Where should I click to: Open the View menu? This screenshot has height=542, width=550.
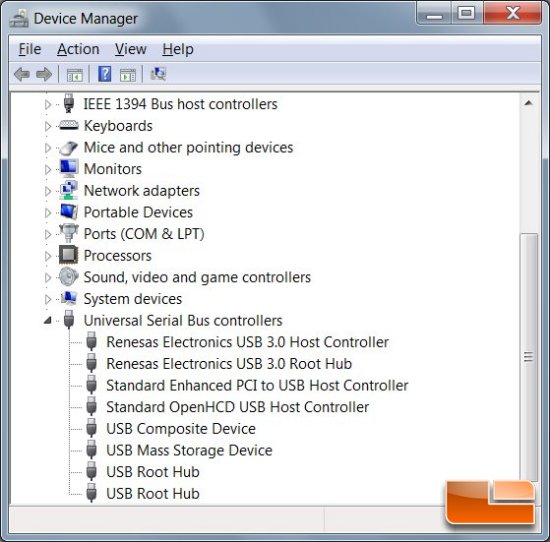click(131, 49)
